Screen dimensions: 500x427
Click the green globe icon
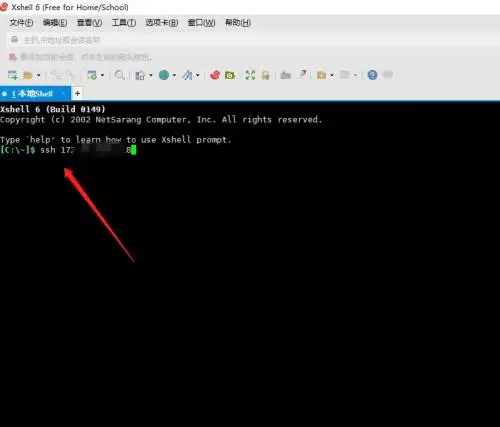tap(164, 75)
